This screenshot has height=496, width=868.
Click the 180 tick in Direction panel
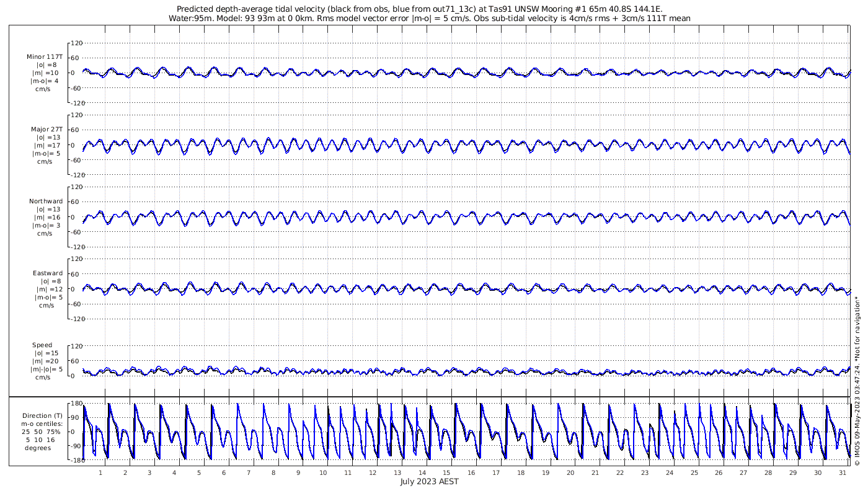tap(77, 404)
